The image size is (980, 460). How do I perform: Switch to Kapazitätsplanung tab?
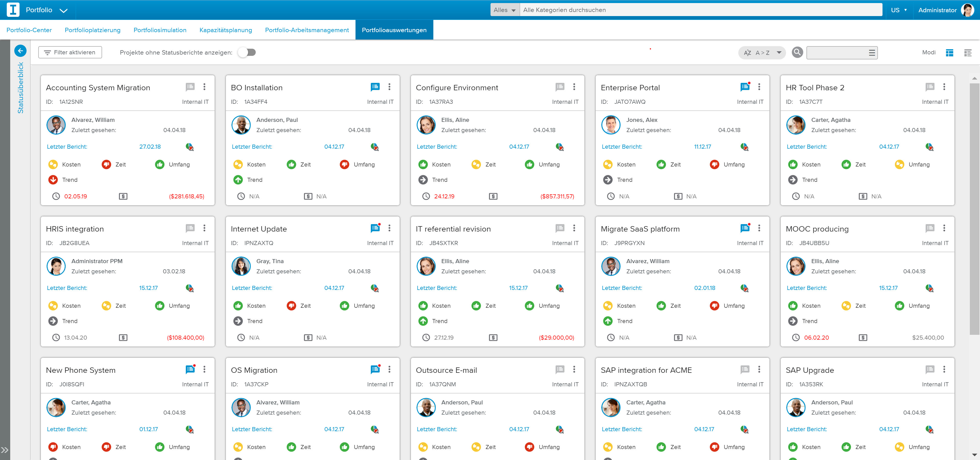tap(226, 30)
